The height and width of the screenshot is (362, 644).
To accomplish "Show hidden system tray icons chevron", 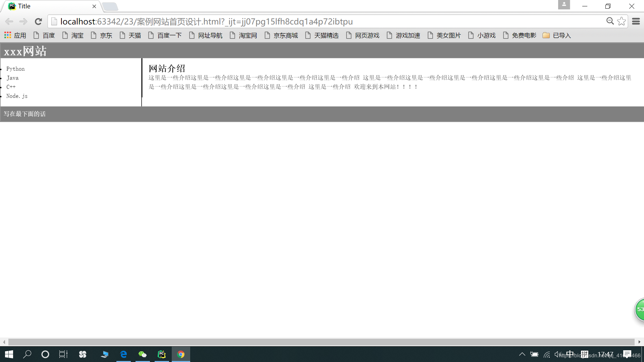I will (522, 354).
